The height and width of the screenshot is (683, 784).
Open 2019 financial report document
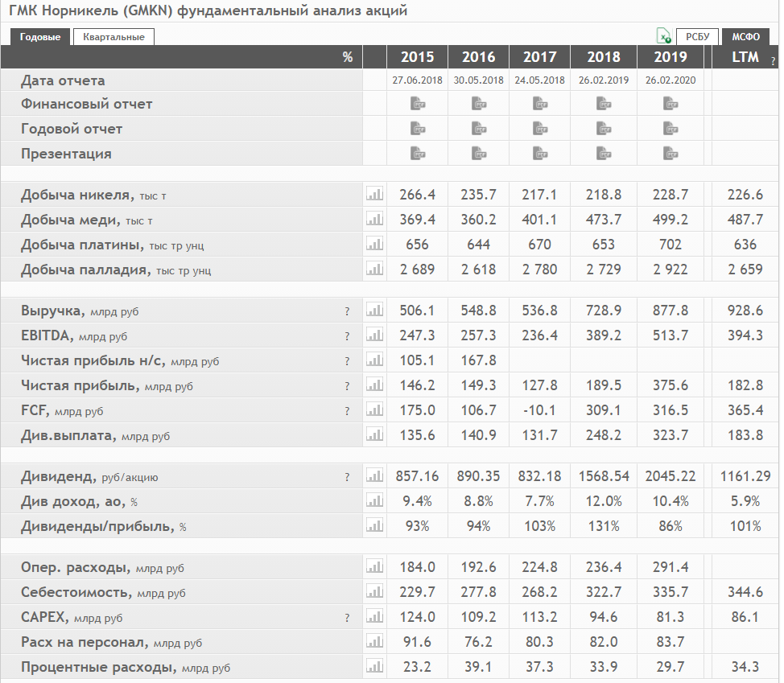(671, 104)
